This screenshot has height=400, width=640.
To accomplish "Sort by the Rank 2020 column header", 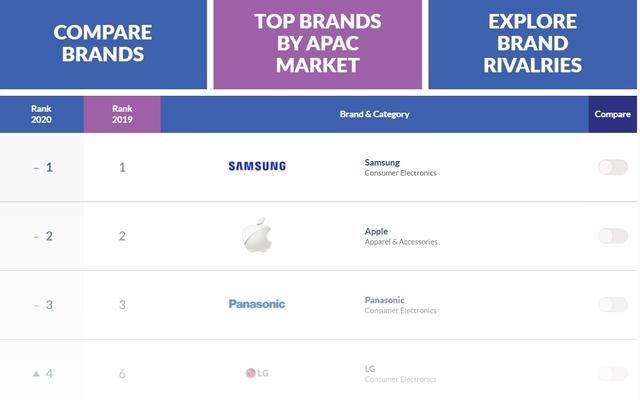I will [42, 114].
